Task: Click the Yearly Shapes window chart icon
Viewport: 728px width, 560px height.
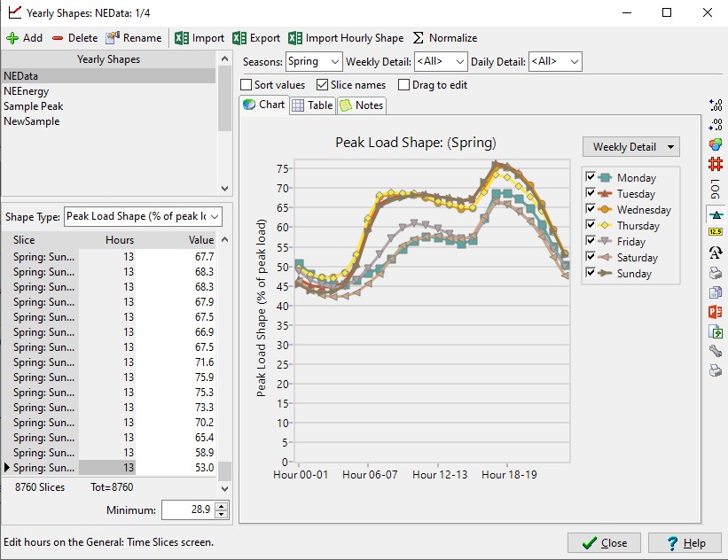Action: click(x=15, y=12)
